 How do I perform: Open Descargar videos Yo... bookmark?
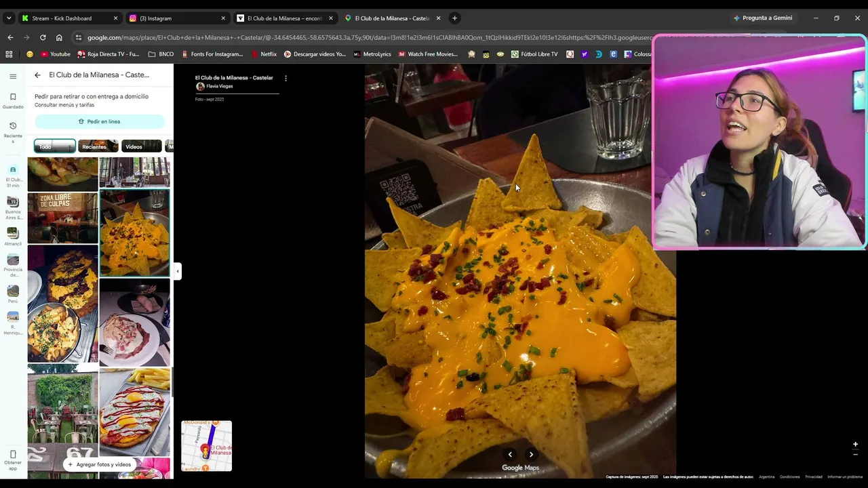pyautogui.click(x=315, y=54)
